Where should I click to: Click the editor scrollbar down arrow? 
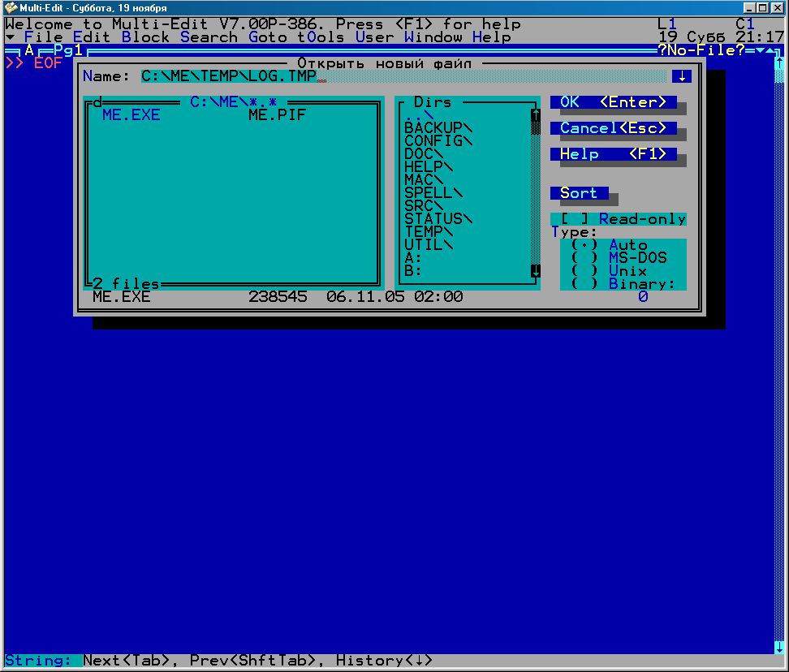[779, 647]
